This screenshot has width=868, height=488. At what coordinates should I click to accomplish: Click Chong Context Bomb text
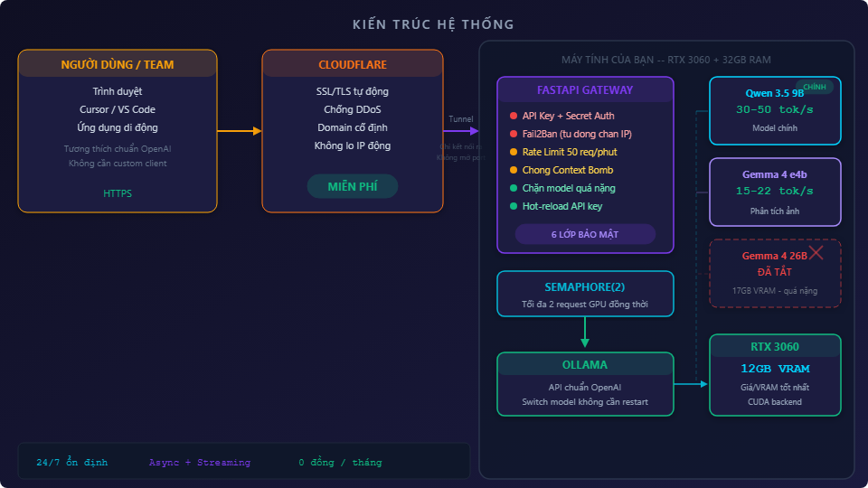tap(568, 170)
